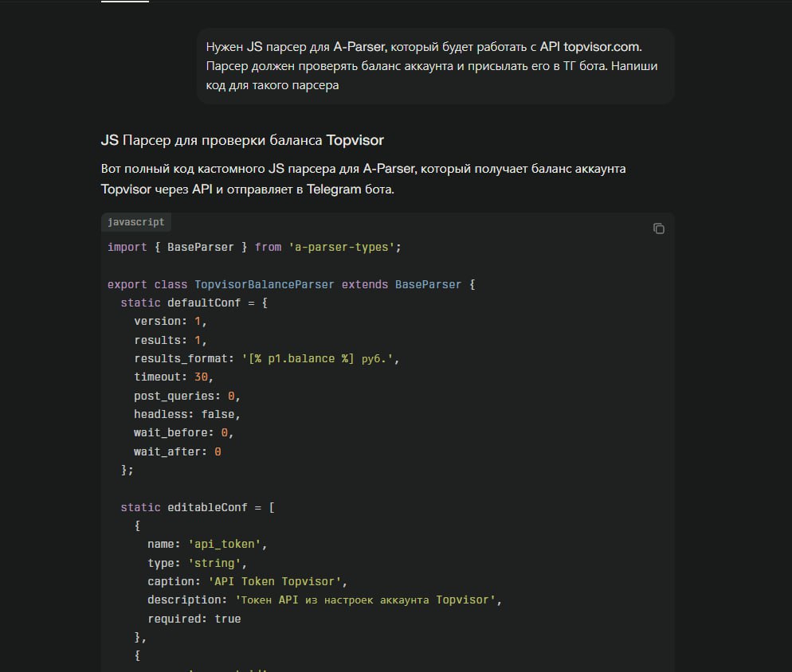The width and height of the screenshot is (792, 672).
Task: Click caption 'API Token Topvisor' line
Action: pos(248,581)
